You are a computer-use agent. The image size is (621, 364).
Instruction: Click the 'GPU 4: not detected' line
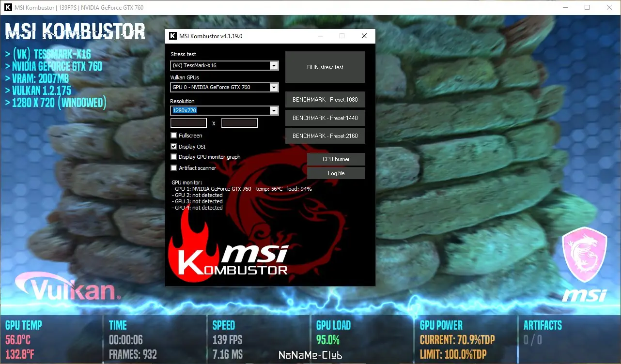(x=197, y=208)
